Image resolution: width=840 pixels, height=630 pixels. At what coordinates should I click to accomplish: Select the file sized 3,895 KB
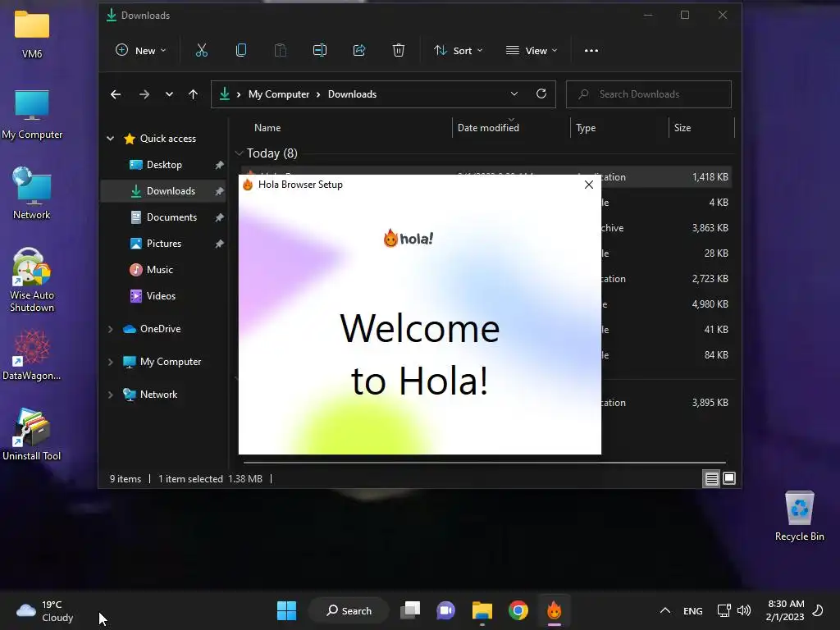(666, 403)
